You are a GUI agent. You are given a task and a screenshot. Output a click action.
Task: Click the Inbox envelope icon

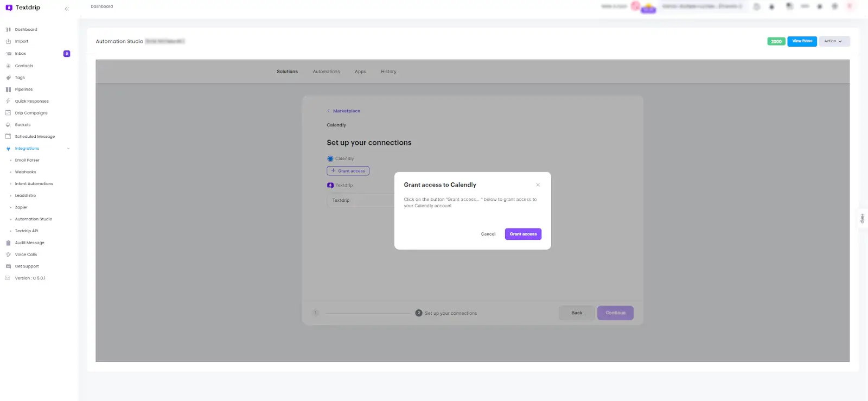click(8, 54)
